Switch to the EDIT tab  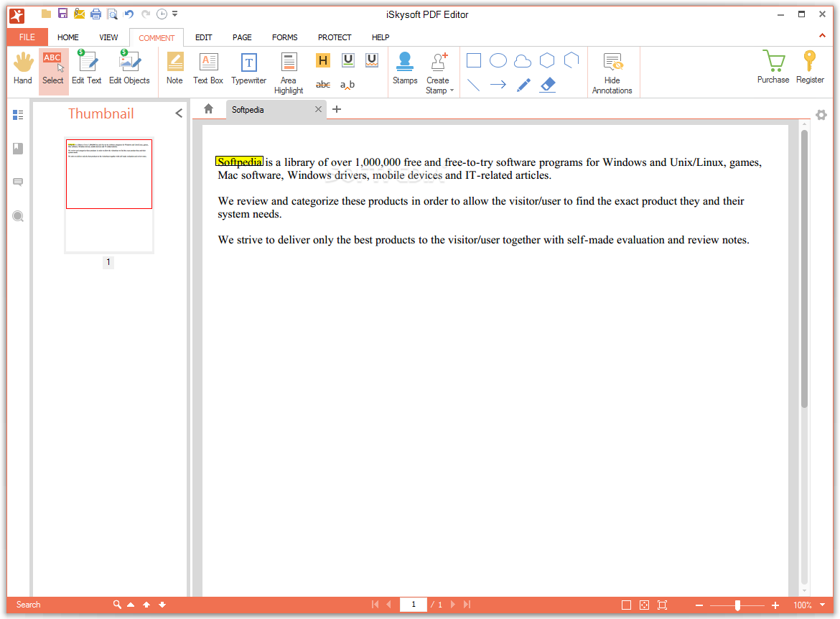click(204, 37)
